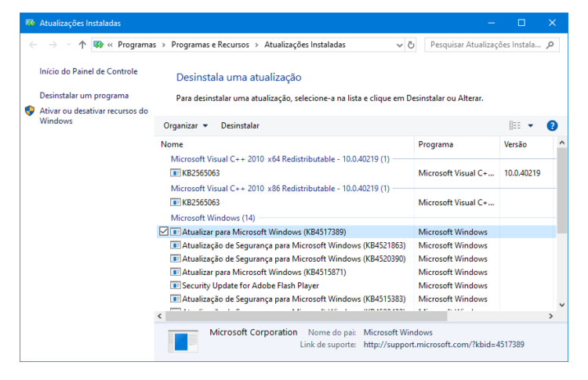Click Microsoft Windows cell in the Adobe Flash Player row
This screenshot has width=588, height=380.
(x=453, y=286)
